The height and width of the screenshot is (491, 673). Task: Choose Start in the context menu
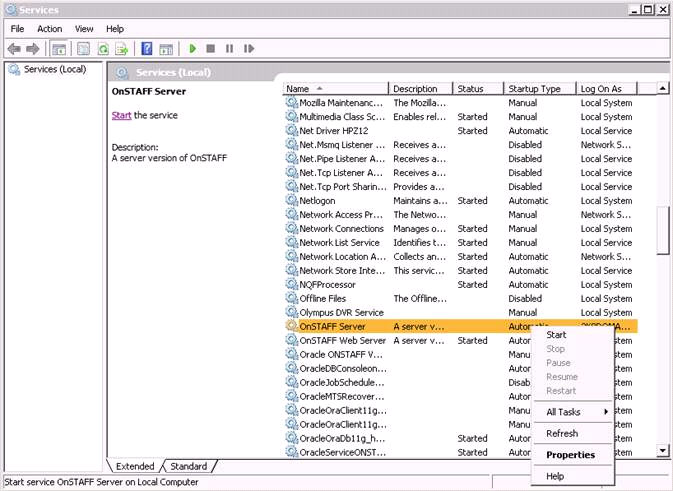[572, 335]
